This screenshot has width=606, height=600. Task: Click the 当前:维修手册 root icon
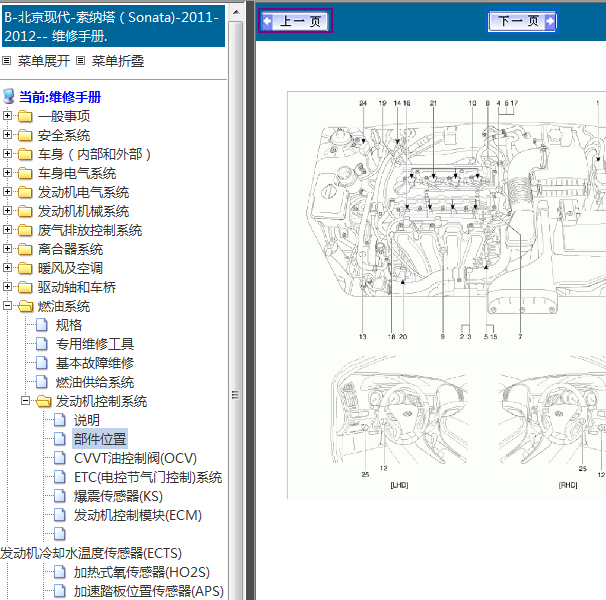9,97
